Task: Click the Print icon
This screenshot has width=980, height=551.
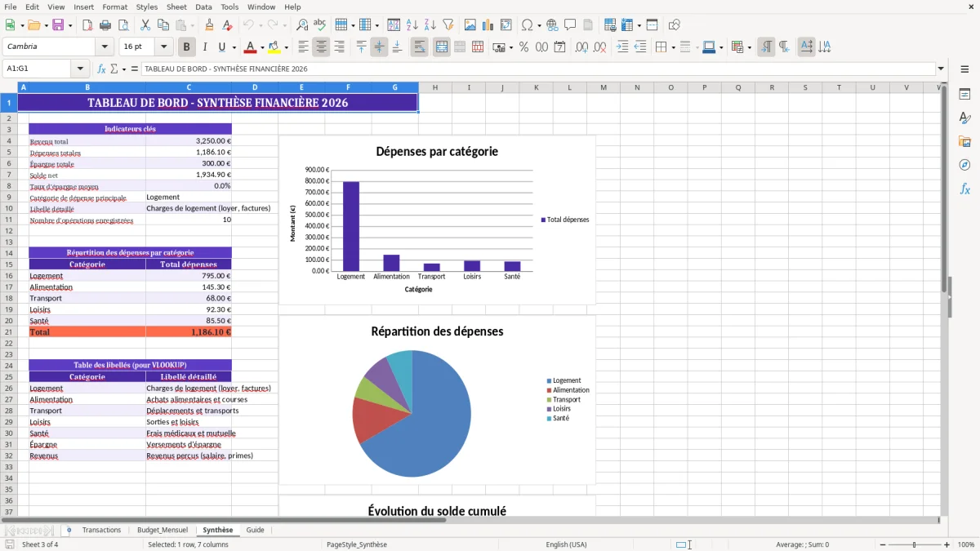Action: point(105,25)
